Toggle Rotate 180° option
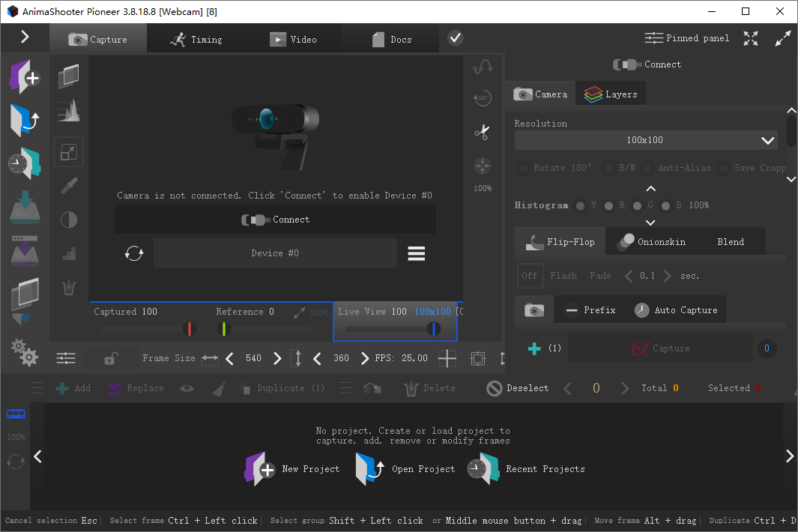This screenshot has height=532, width=798. point(554,168)
